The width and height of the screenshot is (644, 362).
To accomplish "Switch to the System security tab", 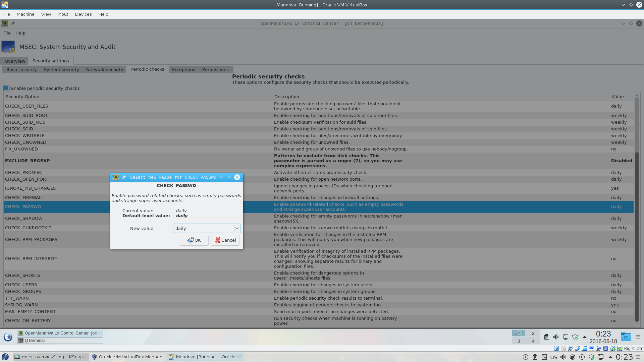I will [61, 69].
